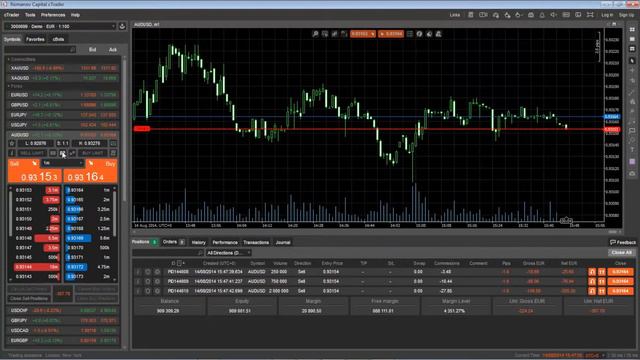Click the multi-chart grid icon at right edge
The height and width of the screenshot is (360, 640).
tap(632, 30)
